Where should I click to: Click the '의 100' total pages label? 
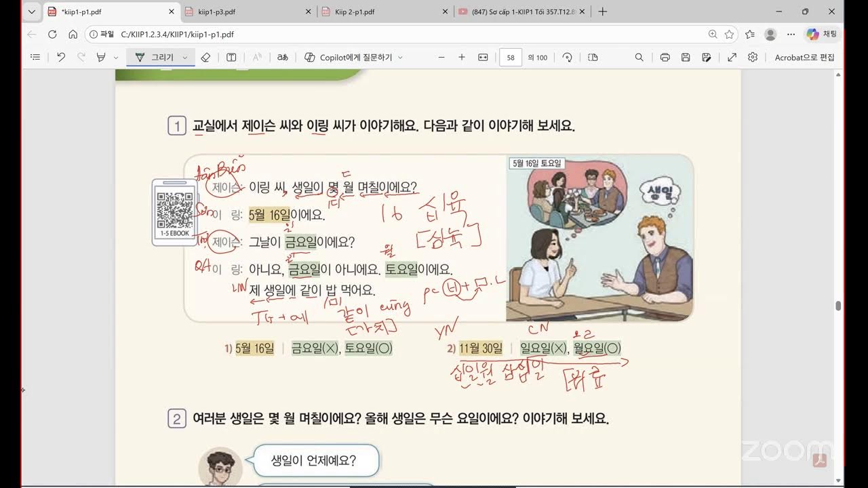click(x=538, y=58)
